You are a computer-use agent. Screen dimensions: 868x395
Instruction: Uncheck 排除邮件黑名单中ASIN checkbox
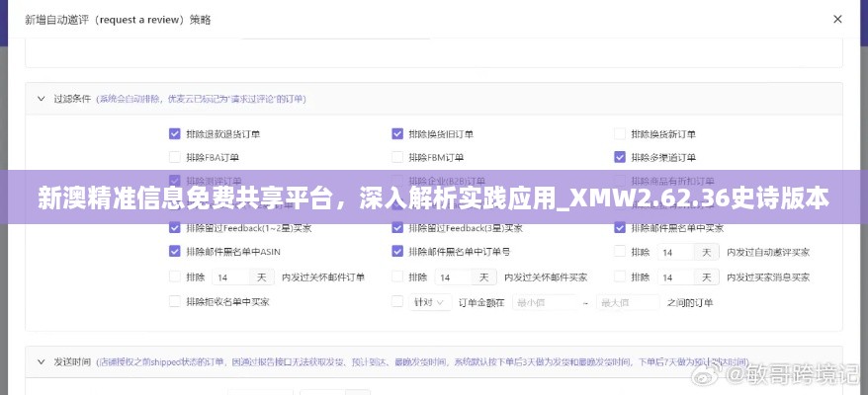[175, 252]
